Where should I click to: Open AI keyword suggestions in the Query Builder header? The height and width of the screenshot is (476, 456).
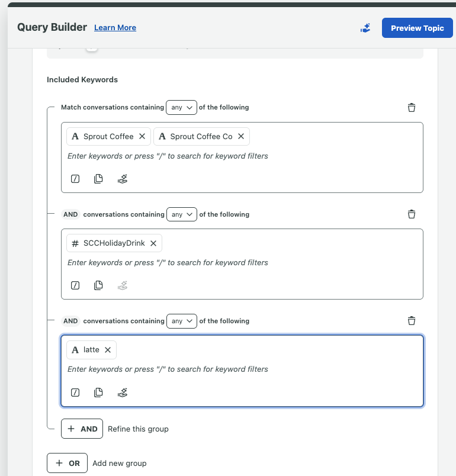365,27
